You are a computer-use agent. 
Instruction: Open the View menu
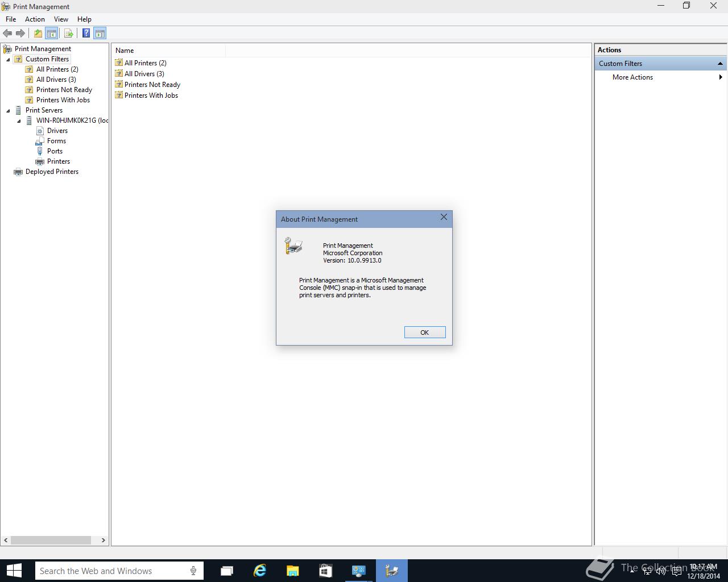point(61,19)
